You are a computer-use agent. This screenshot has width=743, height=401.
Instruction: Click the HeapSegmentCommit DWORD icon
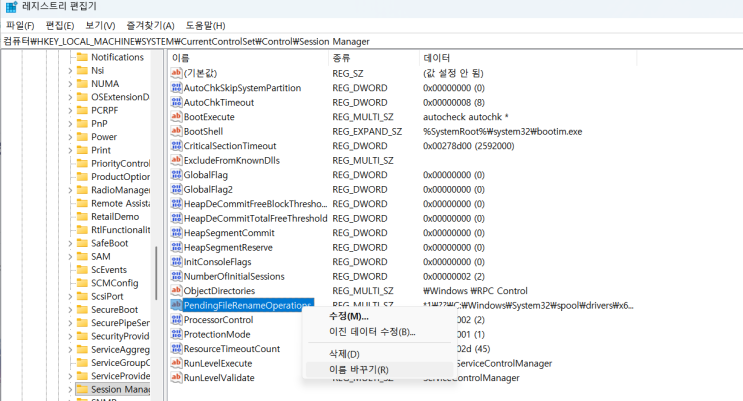pos(176,233)
